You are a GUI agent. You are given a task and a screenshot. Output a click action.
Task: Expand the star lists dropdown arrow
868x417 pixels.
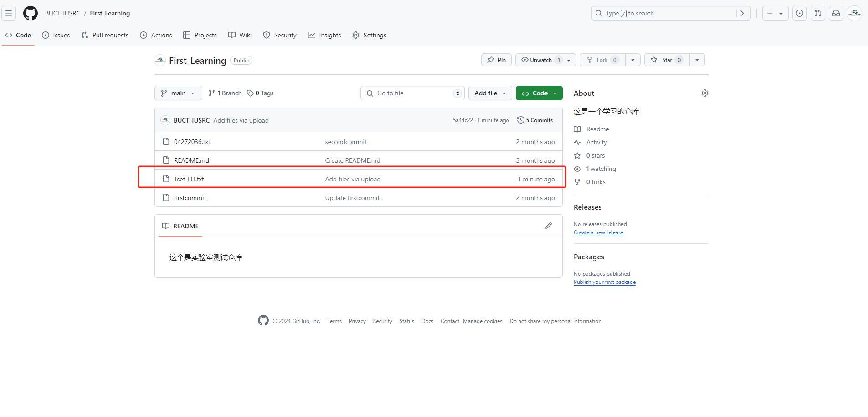tap(697, 60)
